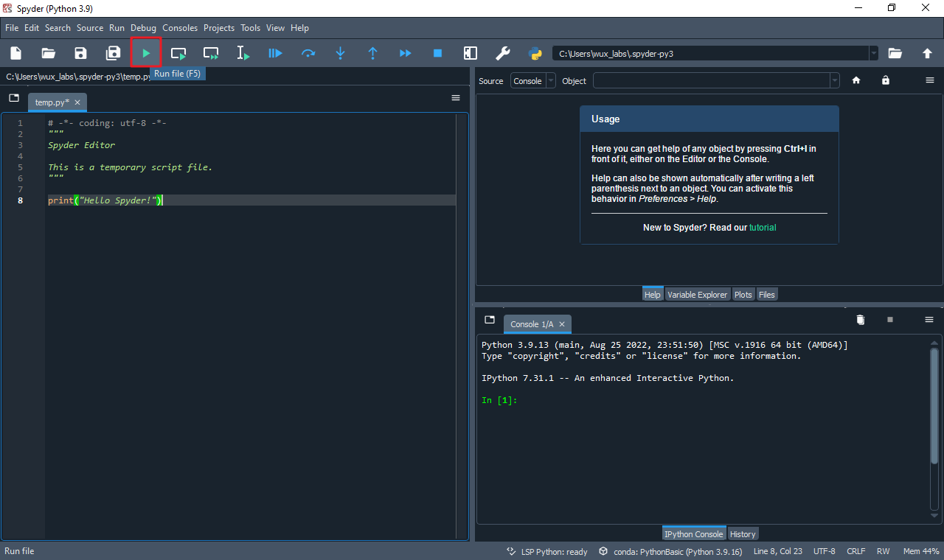Open console pane options hamburger menu
Screen dimensions: 944x560
930,320
